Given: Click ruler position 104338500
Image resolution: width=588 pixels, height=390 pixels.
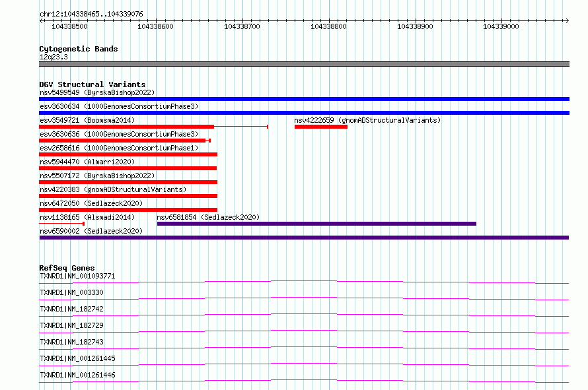Looking at the screenshot, I should 69,26.
